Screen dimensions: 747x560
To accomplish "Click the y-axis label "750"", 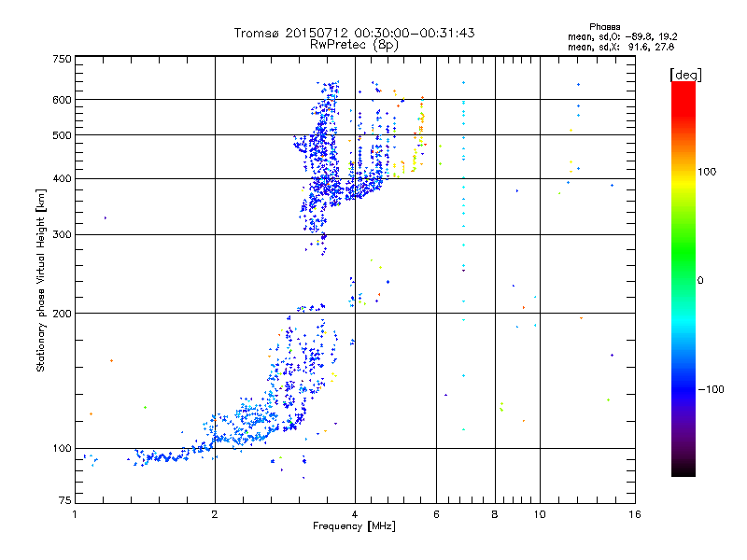I will coord(62,59).
